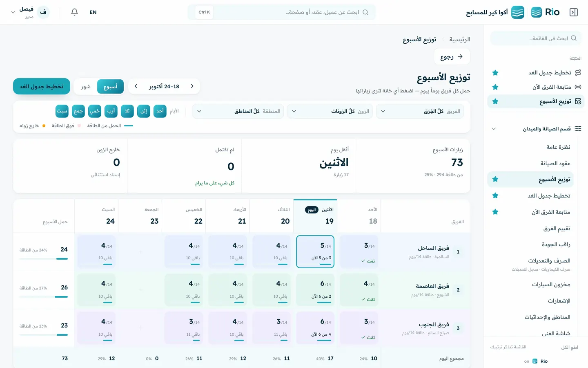
Task: Unstar متابعة الفرق الآن in pinned list
Action: pos(495,87)
